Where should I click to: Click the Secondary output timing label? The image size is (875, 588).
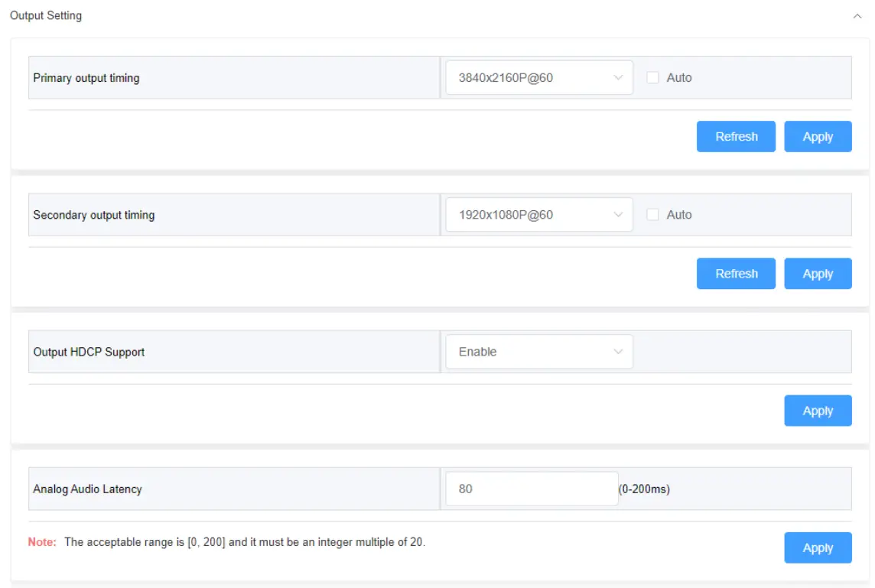coord(94,215)
